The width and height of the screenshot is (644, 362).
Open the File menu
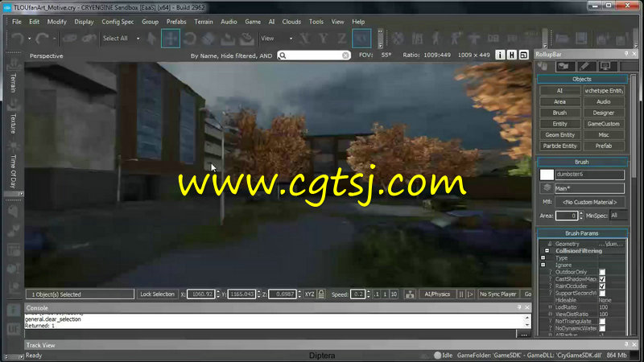point(17,22)
